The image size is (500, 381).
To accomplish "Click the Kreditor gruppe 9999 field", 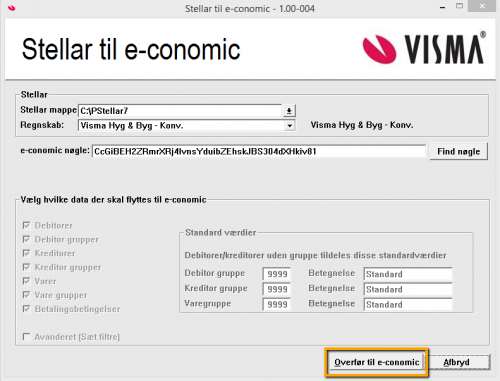I will pos(277,289).
